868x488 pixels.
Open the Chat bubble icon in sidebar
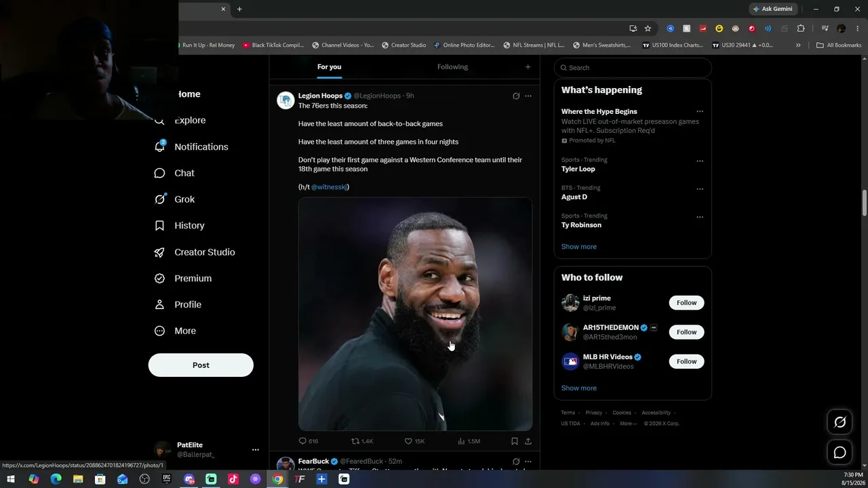tap(160, 173)
